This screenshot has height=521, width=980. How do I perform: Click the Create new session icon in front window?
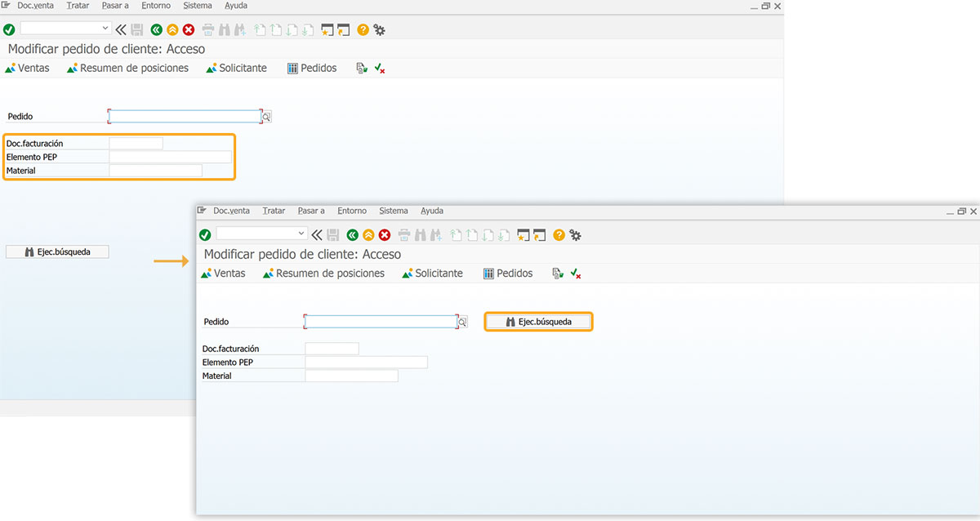pyautogui.click(x=523, y=235)
